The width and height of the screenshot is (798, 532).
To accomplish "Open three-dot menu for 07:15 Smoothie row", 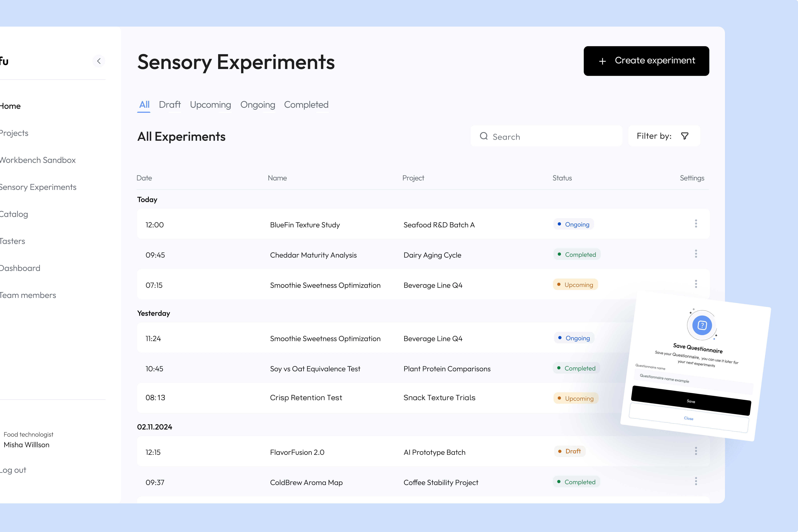I will pyautogui.click(x=696, y=284).
